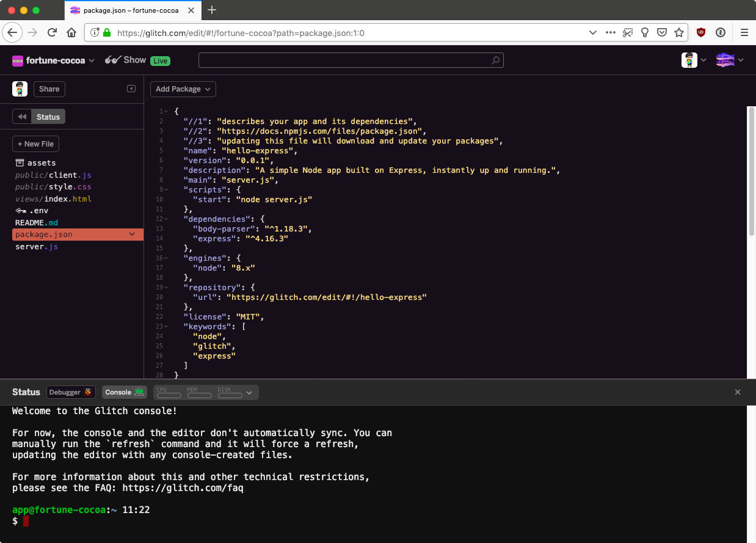Collapse the code fold arrow at line 1

coord(166,111)
